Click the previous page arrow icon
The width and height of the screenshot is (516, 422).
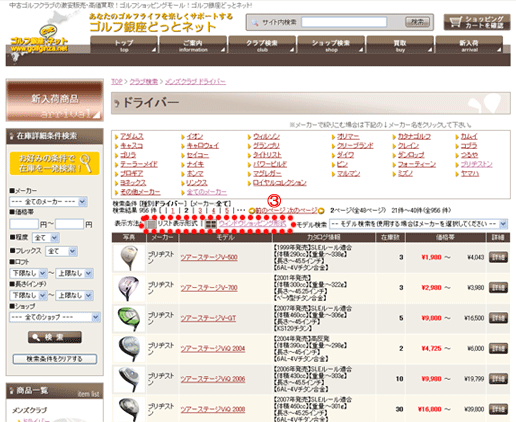point(252,211)
